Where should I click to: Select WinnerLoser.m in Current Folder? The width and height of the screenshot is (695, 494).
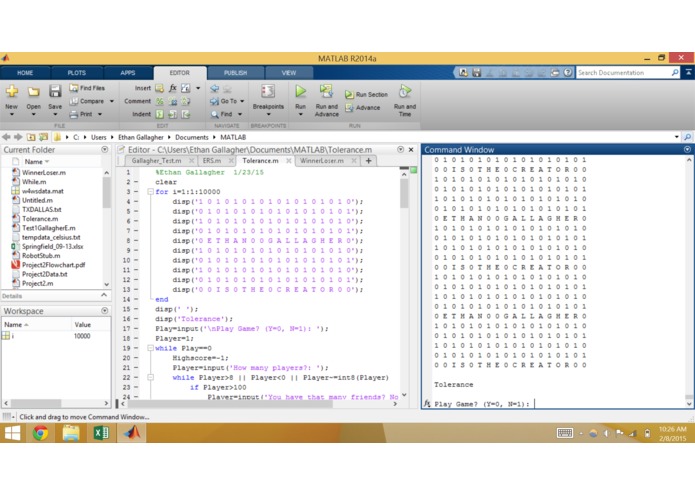[x=44, y=172]
